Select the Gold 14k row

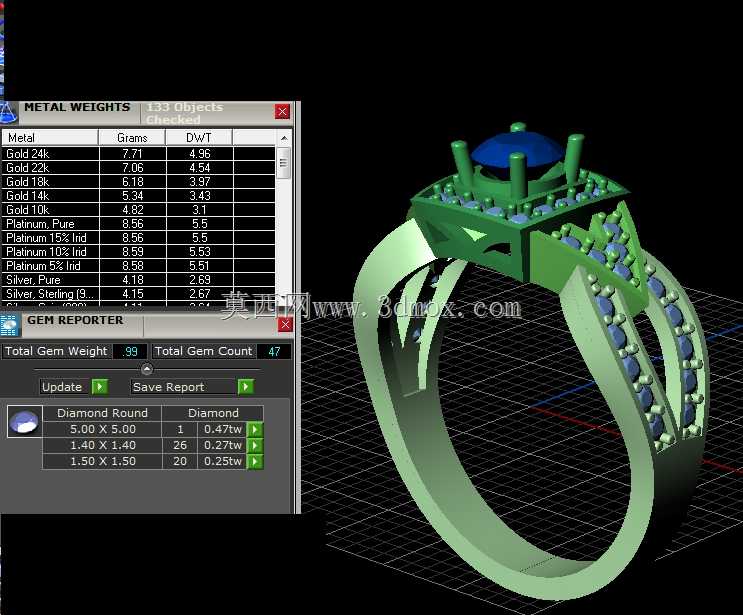(x=138, y=196)
